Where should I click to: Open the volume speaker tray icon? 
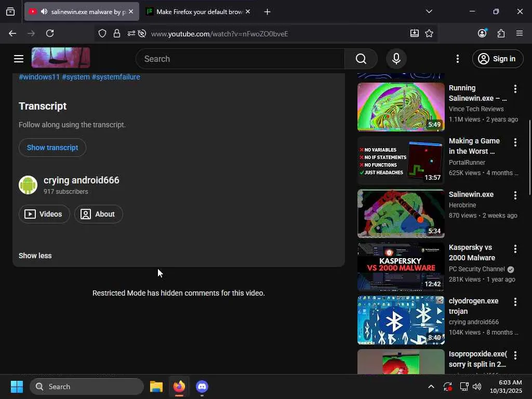(477, 387)
